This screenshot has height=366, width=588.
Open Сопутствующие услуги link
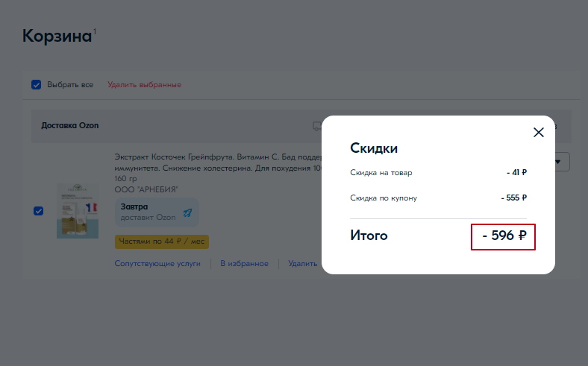point(157,263)
